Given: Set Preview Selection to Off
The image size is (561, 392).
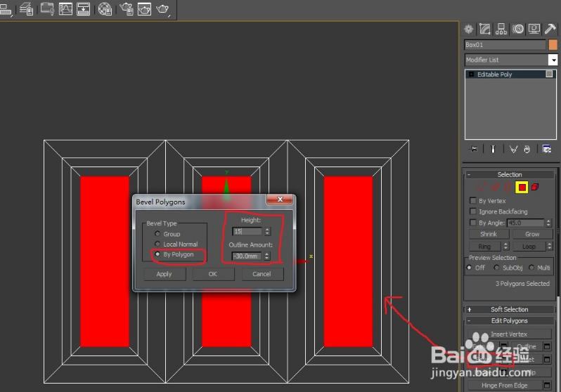Looking at the screenshot, I should pos(469,268).
